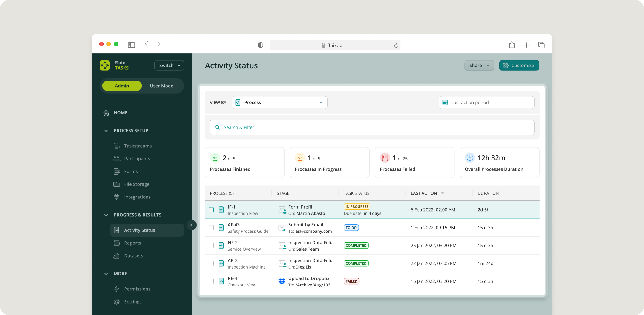This screenshot has height=315, width=644.
Task: Click the Dropbox icon in the RE-4 row
Action: coord(282,281)
